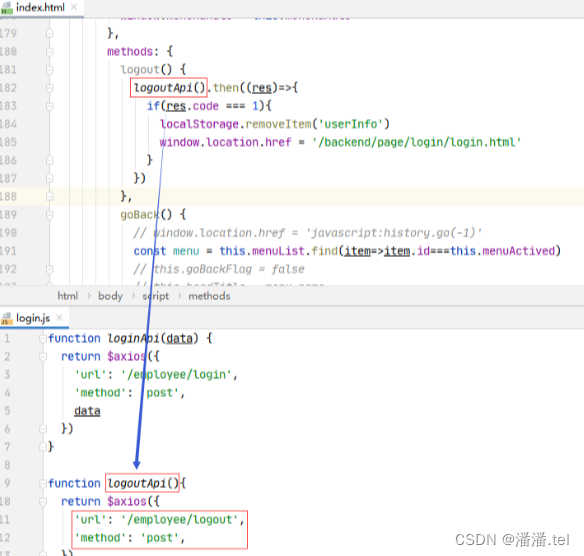The image size is (584, 556).
Task: Click fold end marker at line 188
Action: click(x=50, y=197)
